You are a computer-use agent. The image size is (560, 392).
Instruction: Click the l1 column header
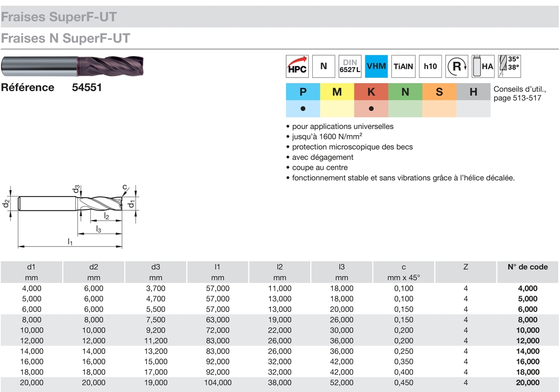(218, 267)
